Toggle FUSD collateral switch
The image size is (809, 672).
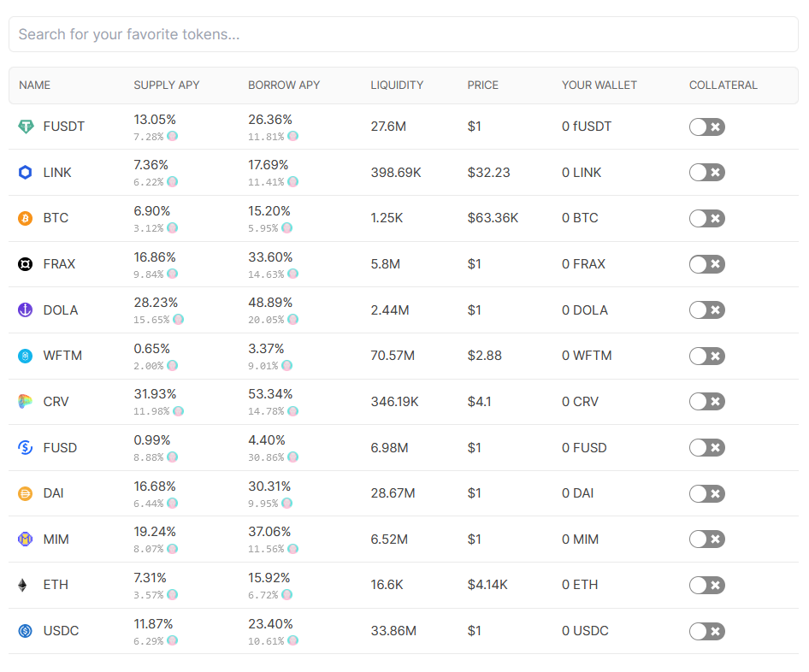707,447
